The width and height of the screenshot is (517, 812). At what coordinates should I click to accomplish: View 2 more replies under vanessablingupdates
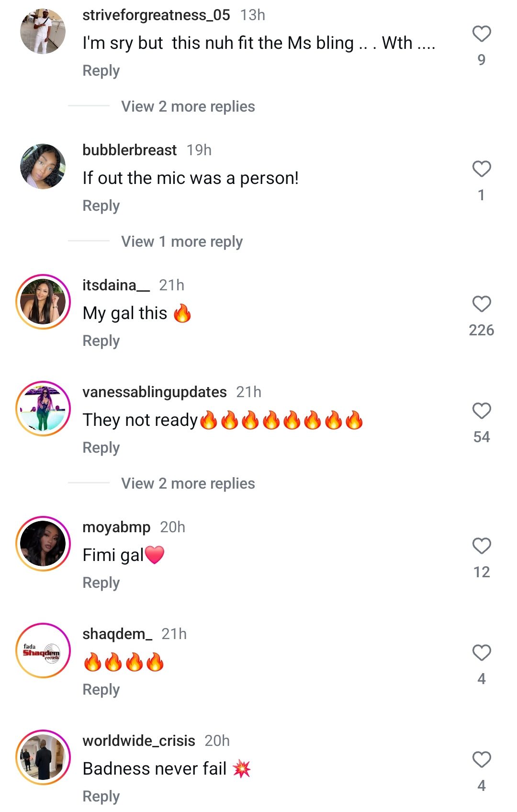(188, 483)
